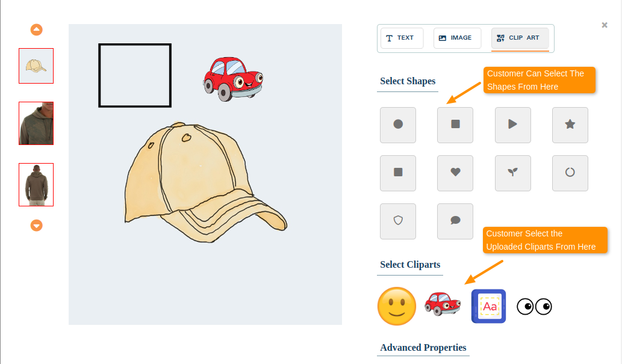Select the red car clipart

pyautogui.click(x=443, y=306)
